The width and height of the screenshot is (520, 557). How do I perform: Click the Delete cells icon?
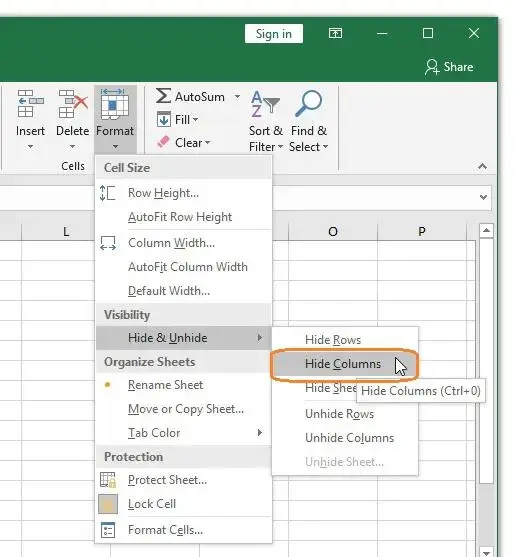pyautogui.click(x=73, y=103)
